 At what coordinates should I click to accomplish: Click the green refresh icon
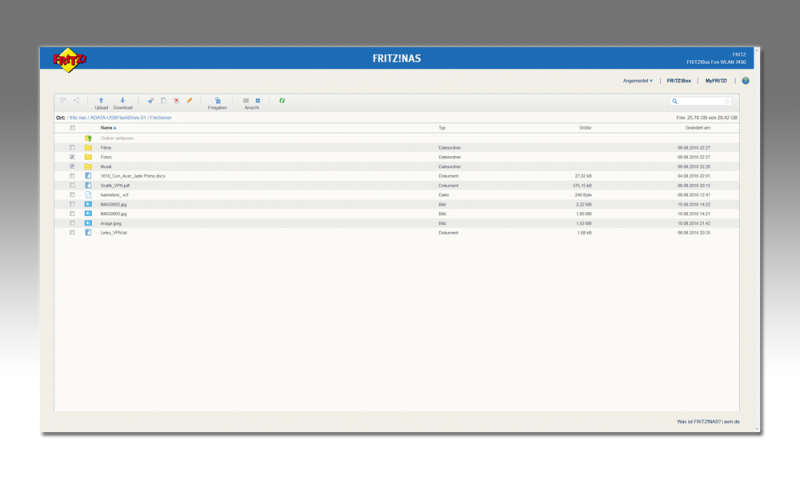coord(282,100)
